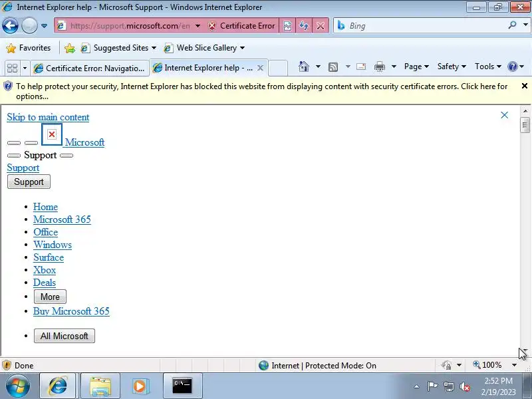Print page with the printer icon
Screen dimensions: 532x399
coord(379,67)
